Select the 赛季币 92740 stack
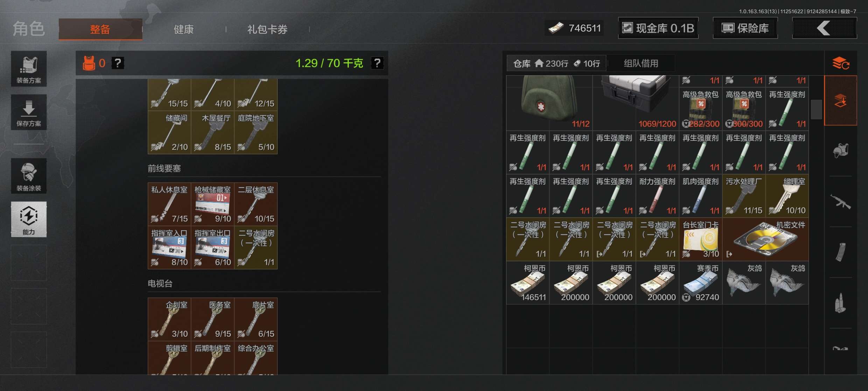 [700, 283]
